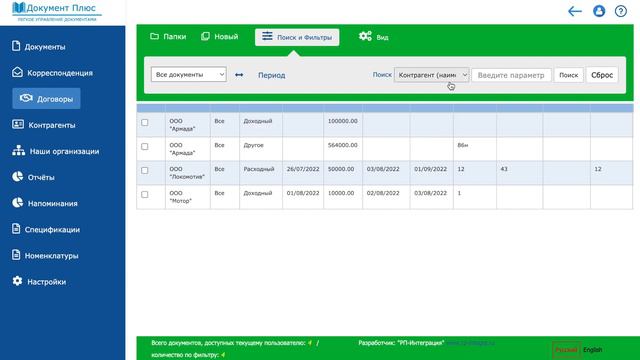The height and width of the screenshot is (360, 640).
Task: Click the Поиск button
Action: (569, 75)
